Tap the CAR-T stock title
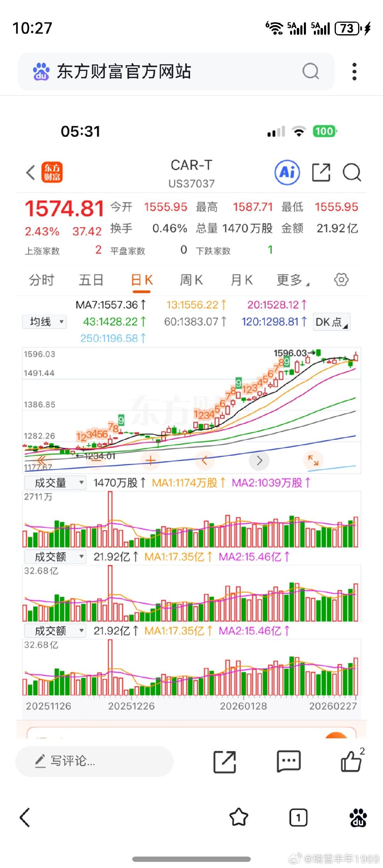Image resolution: width=383 pixels, height=868 pixels. (191, 165)
